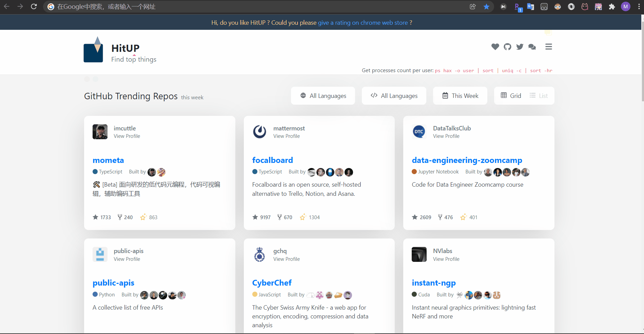Click the blue bookmark star icon
Screen dimensions: 644x334
click(x=486, y=6)
